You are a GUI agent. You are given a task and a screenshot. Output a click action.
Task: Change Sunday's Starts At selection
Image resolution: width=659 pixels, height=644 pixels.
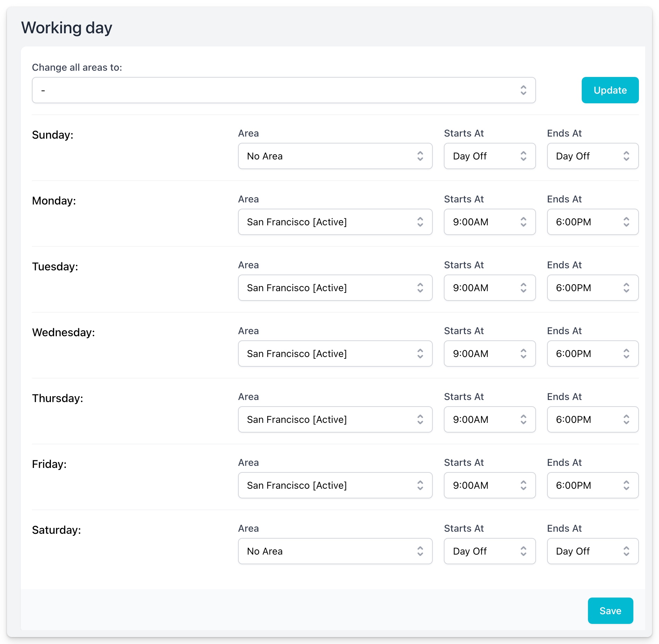pos(489,156)
